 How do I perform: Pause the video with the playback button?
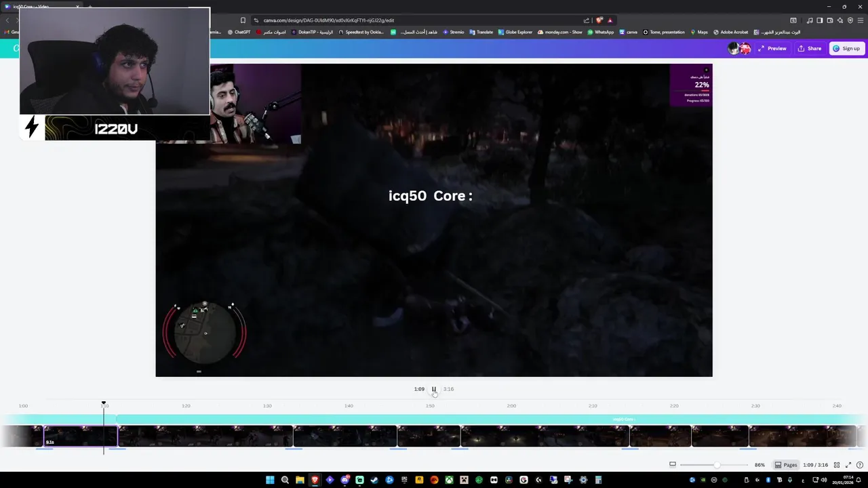434,389
